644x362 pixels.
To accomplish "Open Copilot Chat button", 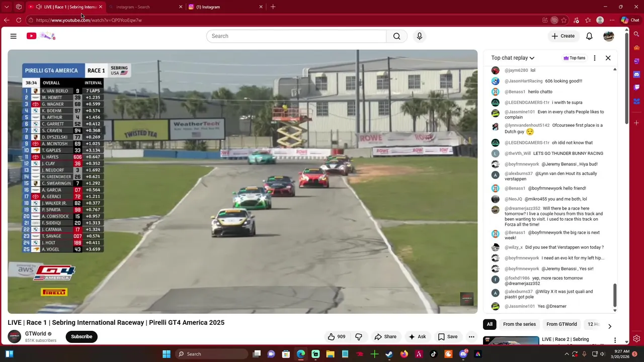I will coord(630,20).
